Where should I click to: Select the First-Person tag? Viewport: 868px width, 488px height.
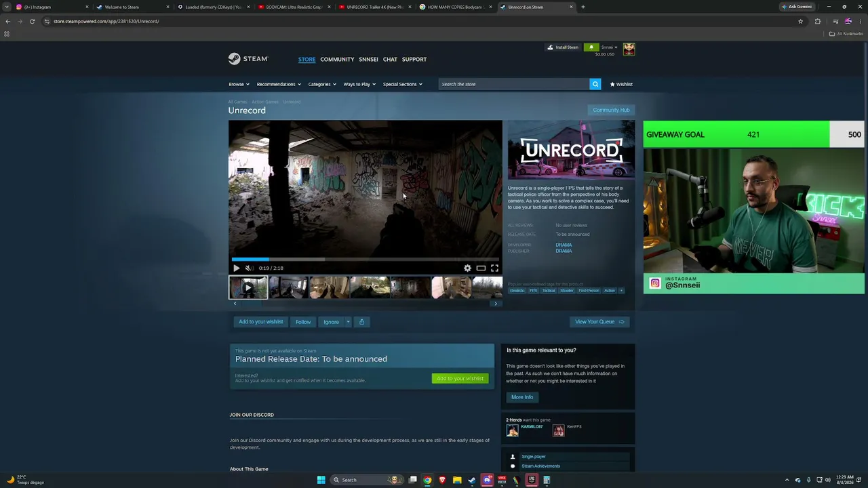(589, 291)
